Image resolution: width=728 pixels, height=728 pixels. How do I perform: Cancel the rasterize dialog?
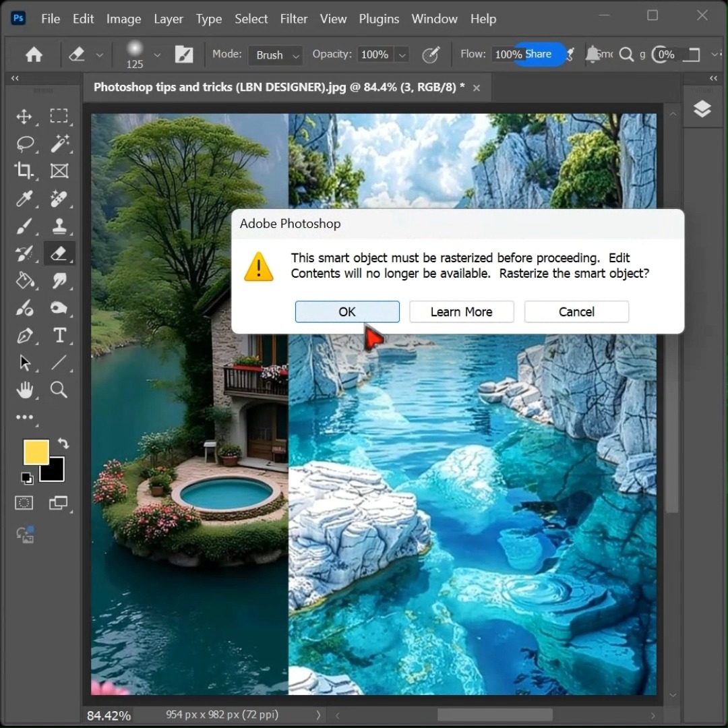[x=576, y=311]
